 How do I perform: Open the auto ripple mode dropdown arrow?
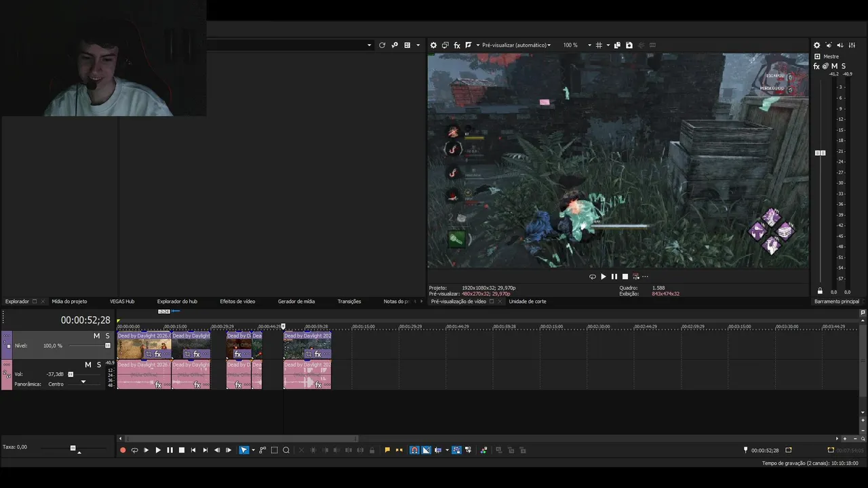(x=447, y=450)
